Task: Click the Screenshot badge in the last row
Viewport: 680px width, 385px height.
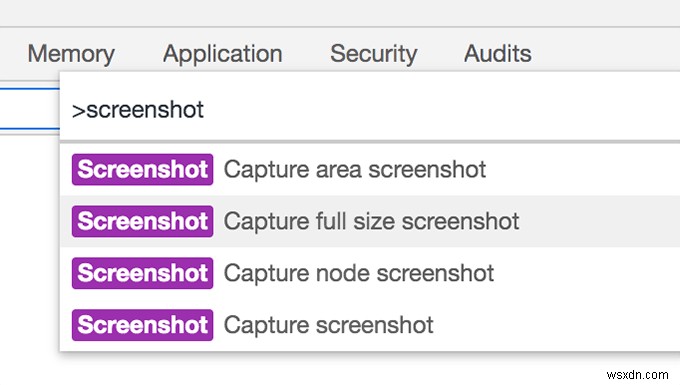Action: 142,325
